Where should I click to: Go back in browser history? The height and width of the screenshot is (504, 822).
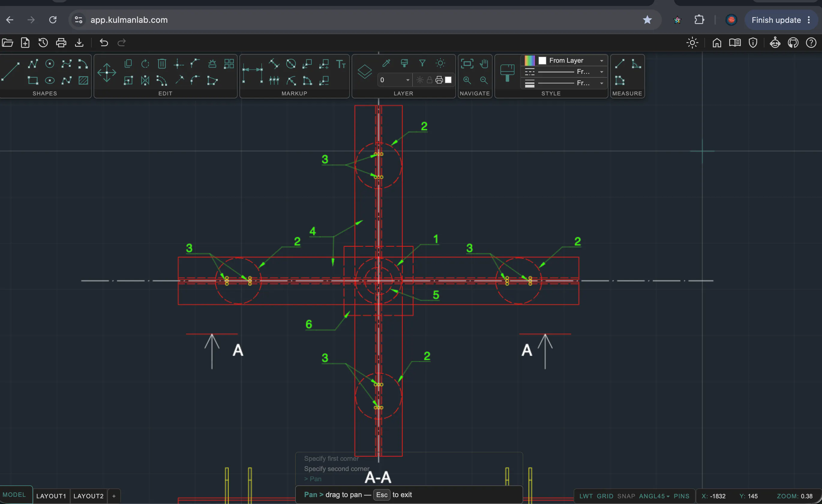click(x=10, y=20)
